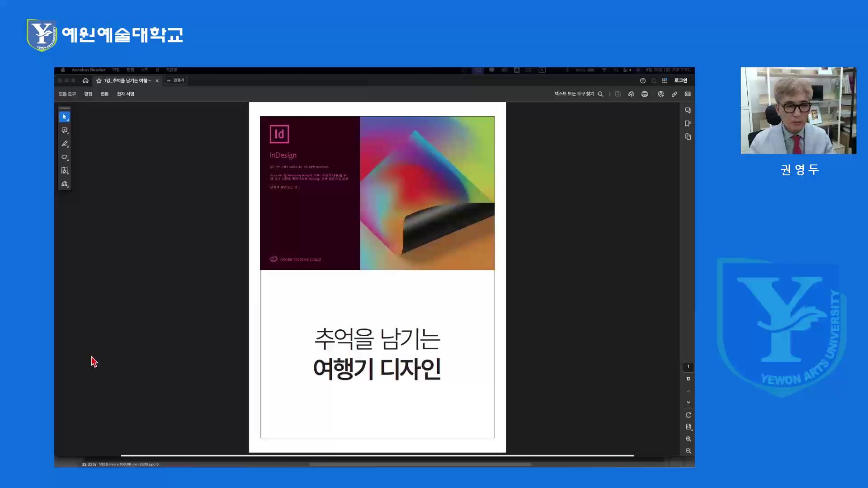Screen dimensions: 868x488
Task: Click the add link icon in the toolbar
Action: click(x=675, y=94)
